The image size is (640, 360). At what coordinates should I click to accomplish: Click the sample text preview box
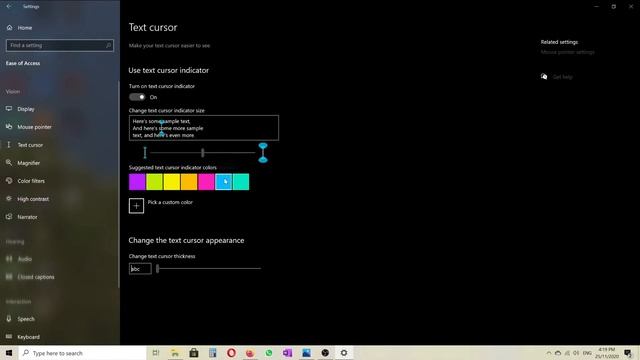pyautogui.click(x=204, y=128)
